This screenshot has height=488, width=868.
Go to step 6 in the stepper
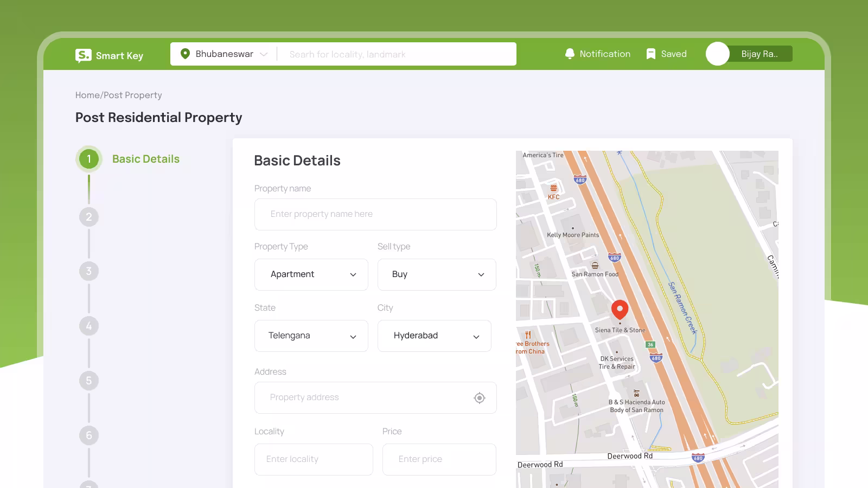point(89,435)
